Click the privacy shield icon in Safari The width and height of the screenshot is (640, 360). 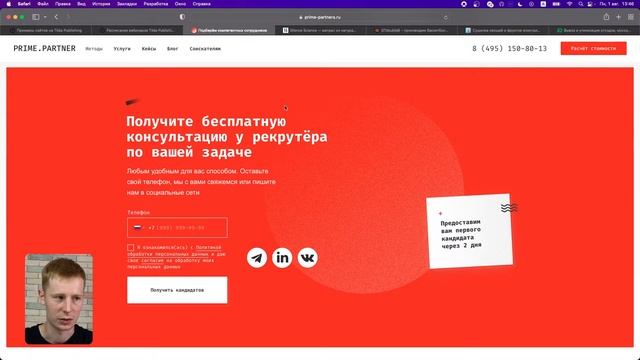(182, 17)
